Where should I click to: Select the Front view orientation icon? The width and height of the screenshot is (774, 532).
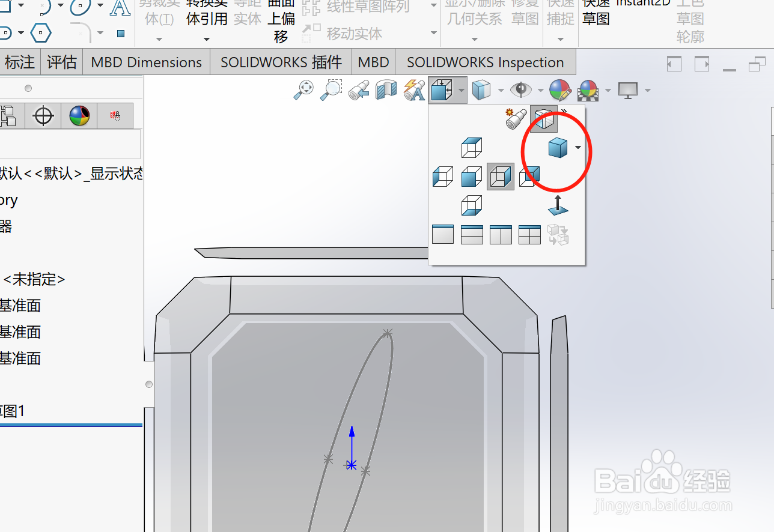click(x=472, y=177)
